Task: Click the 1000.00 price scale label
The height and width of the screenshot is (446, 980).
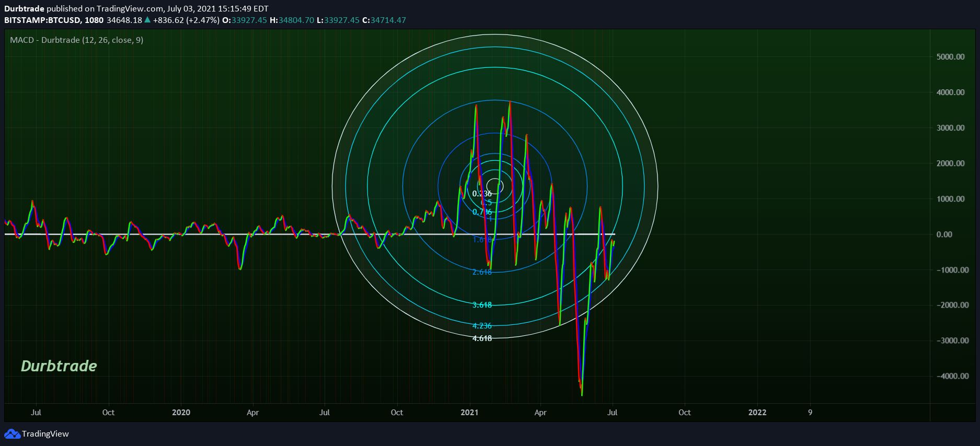Action: pyautogui.click(x=950, y=199)
